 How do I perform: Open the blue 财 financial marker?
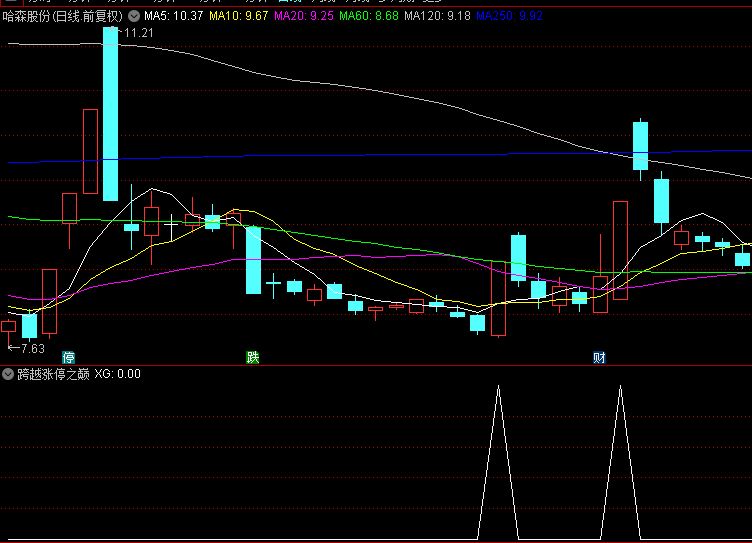coord(599,357)
